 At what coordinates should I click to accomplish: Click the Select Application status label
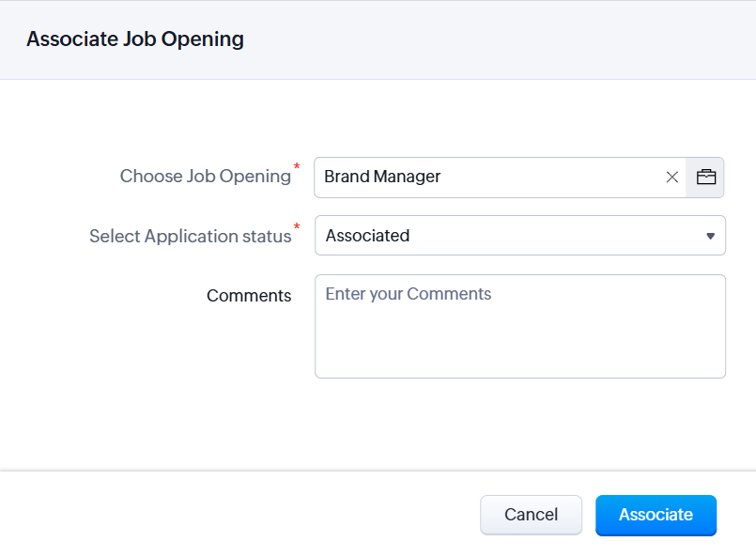(x=191, y=237)
